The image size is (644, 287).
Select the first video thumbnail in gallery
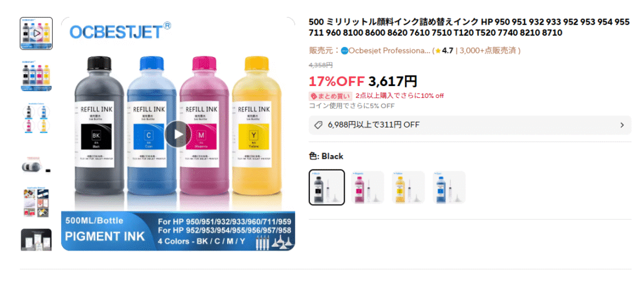[36, 33]
